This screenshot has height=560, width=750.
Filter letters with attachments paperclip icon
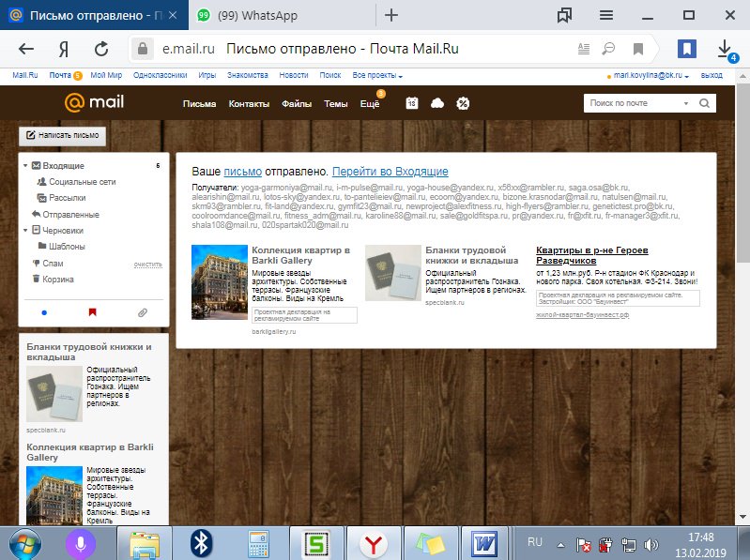143,313
